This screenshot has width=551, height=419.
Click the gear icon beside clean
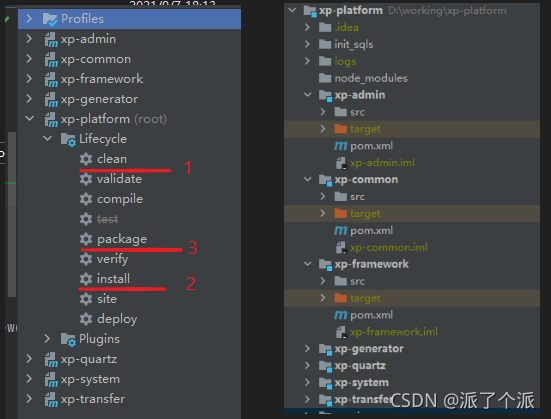click(86, 159)
